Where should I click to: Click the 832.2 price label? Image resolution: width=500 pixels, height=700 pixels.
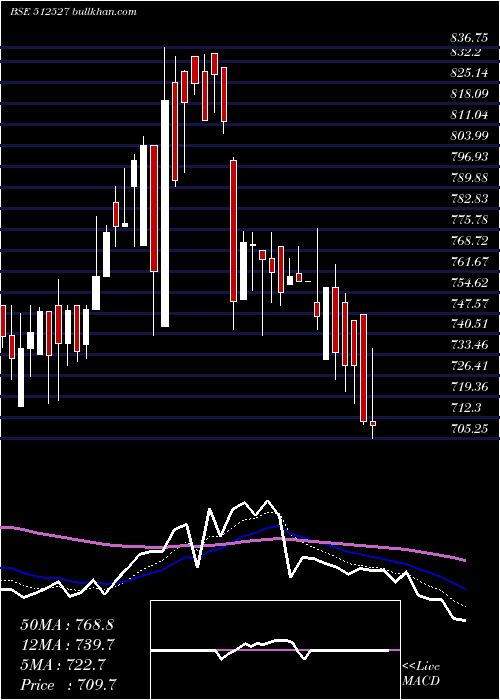point(466,52)
